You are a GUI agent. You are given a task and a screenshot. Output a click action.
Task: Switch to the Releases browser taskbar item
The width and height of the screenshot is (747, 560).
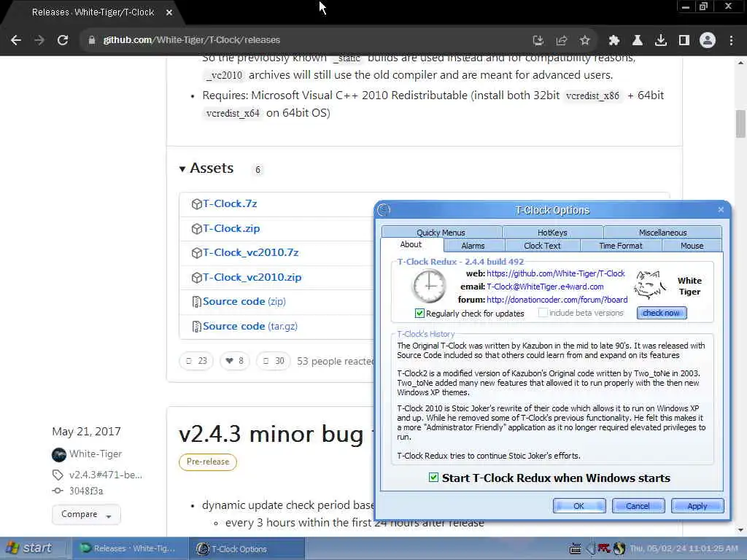click(128, 548)
